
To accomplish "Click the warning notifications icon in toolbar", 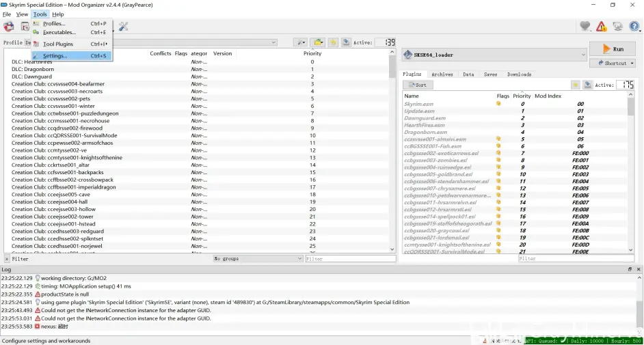I will [x=601, y=27].
